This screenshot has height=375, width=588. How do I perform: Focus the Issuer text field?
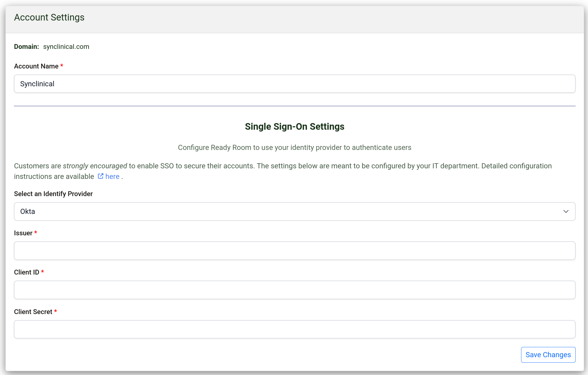tap(294, 251)
